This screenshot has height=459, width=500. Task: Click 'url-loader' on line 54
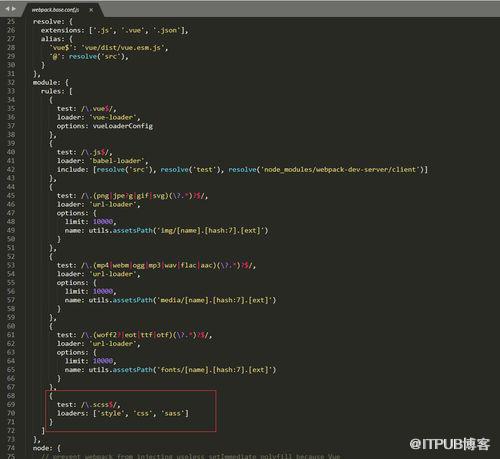[113, 274]
